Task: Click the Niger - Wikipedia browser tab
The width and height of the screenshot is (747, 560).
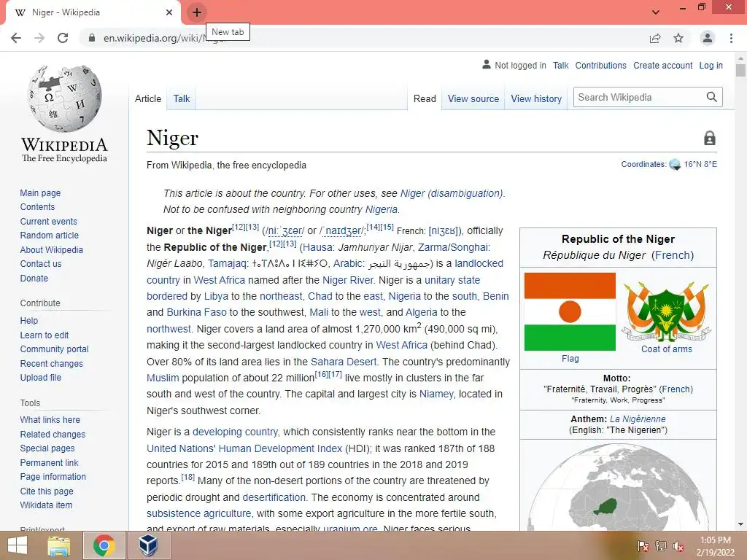Action: point(93,12)
